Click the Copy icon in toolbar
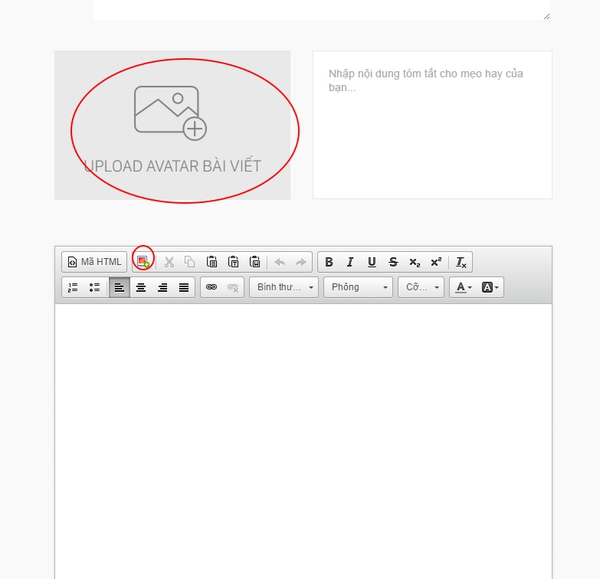The image size is (600, 579). point(190,262)
